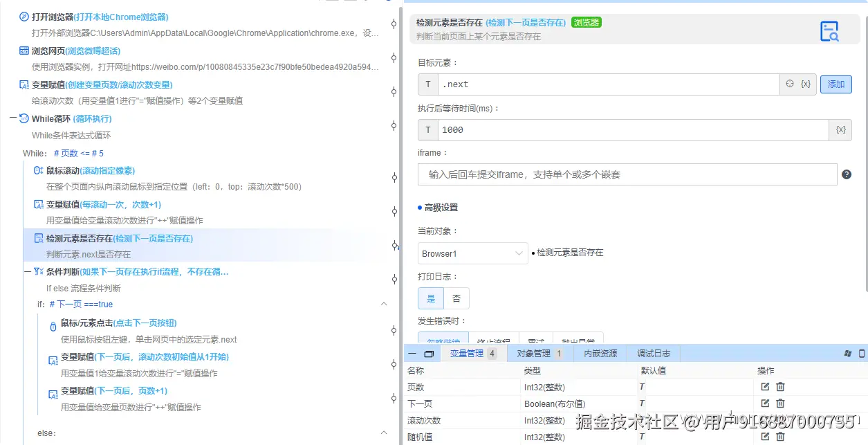Click the While condition 页数 <= 5
This screenshot has height=445, width=868.
78,154
